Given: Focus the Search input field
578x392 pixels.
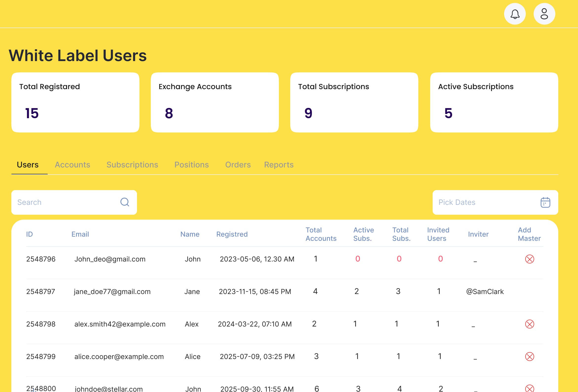Looking at the screenshot, I should [x=74, y=202].
